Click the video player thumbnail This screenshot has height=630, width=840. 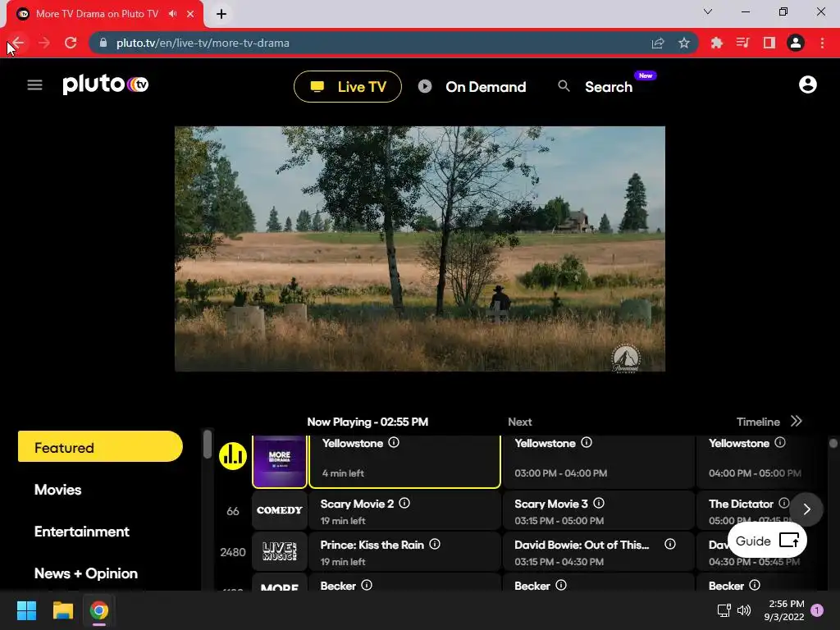tap(420, 249)
